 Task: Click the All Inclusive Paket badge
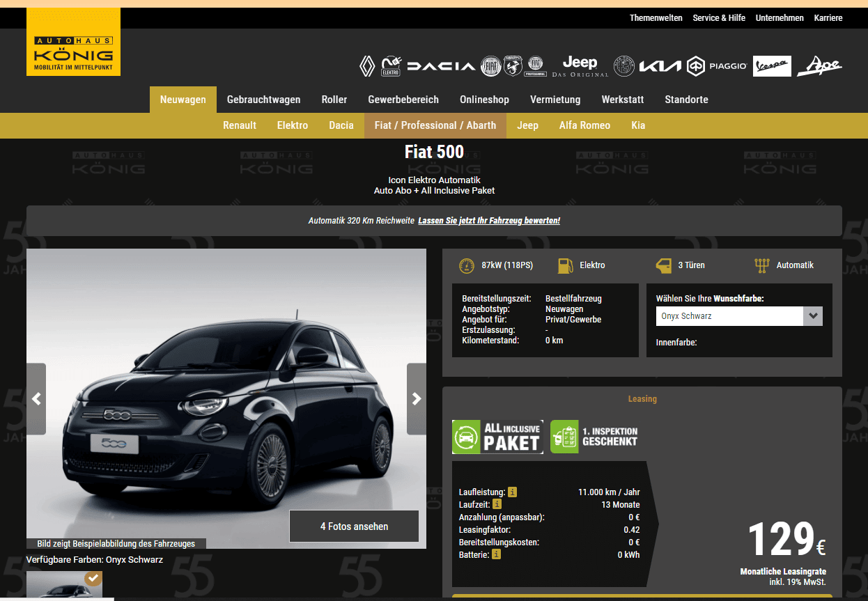[x=497, y=437]
